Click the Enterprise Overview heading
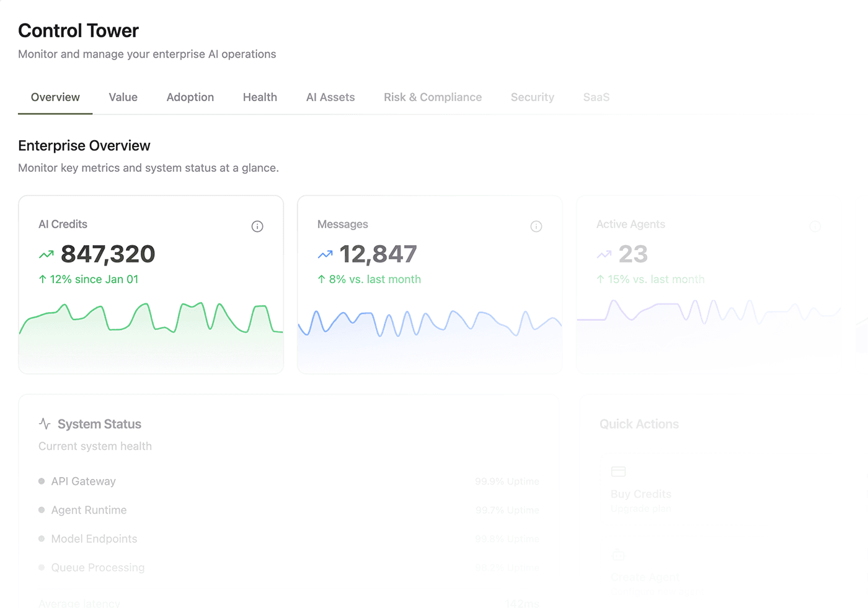Viewport: 868px width, 608px height. pos(84,146)
